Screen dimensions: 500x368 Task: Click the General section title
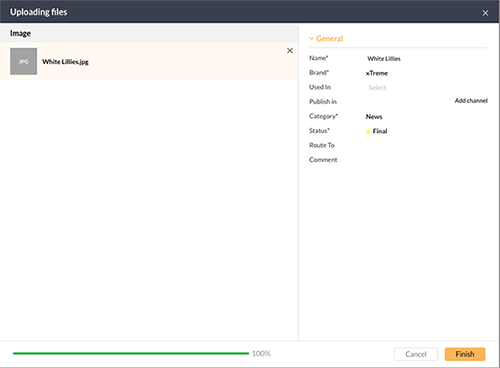tap(329, 39)
